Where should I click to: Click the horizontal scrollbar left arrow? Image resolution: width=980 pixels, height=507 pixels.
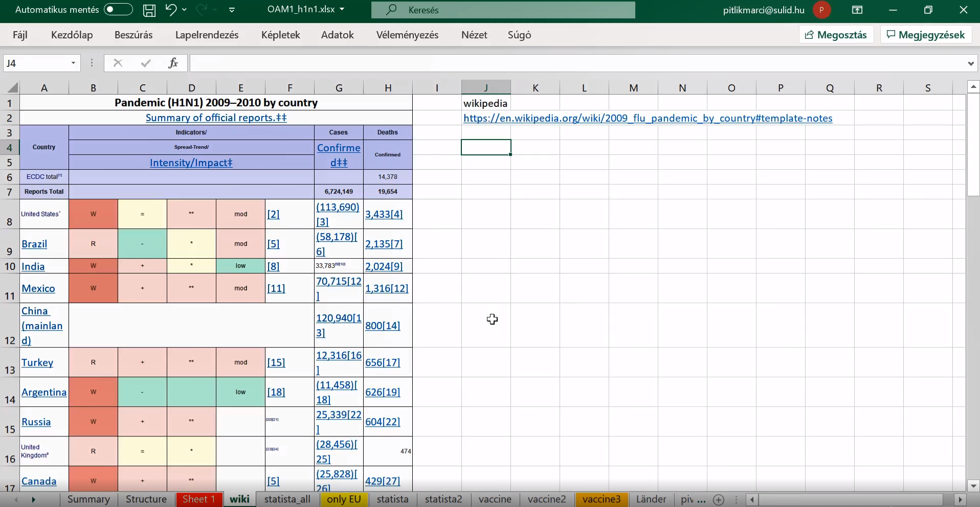752,500
